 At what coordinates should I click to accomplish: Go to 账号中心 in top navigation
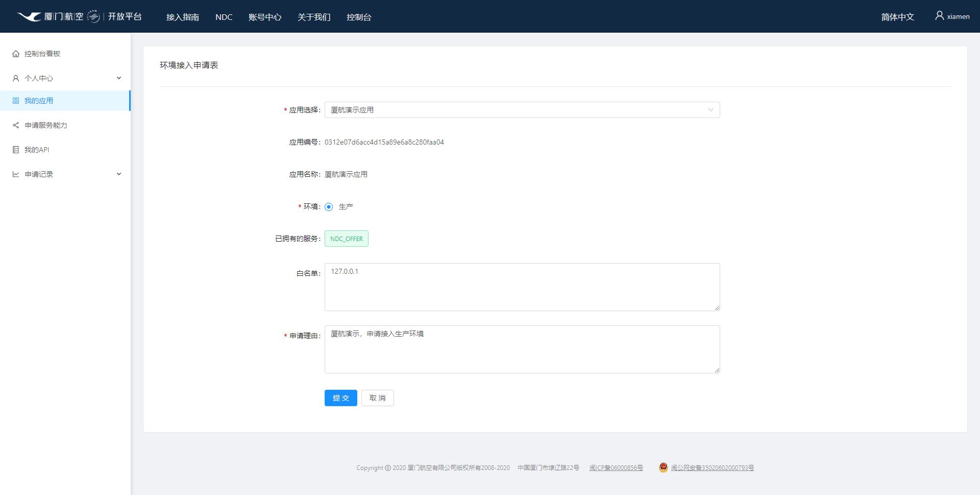pyautogui.click(x=265, y=17)
